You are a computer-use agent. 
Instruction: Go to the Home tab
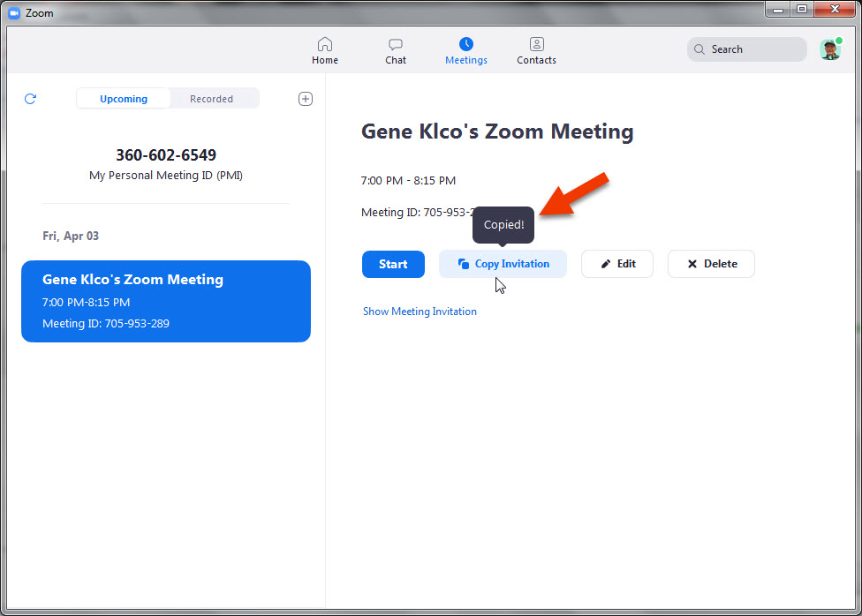click(x=325, y=50)
